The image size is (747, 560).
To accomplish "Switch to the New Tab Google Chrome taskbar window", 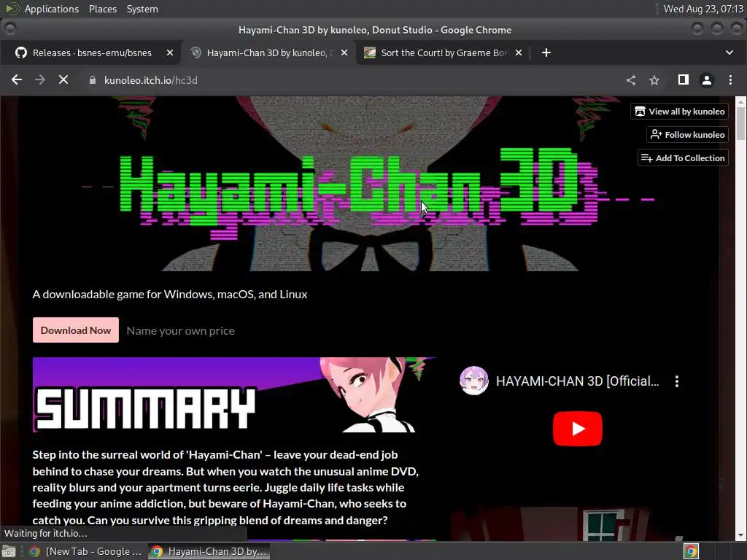I will click(86, 551).
